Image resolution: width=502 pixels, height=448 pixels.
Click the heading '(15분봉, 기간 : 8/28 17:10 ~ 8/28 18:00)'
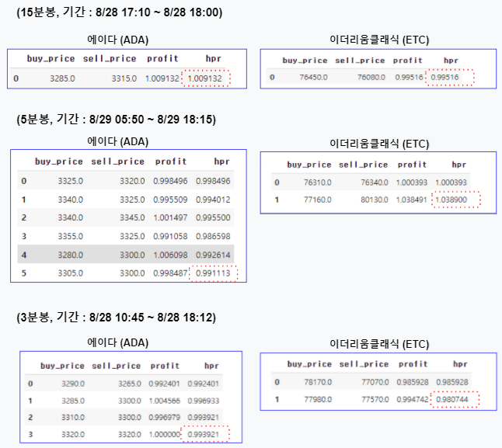pyautogui.click(x=120, y=12)
